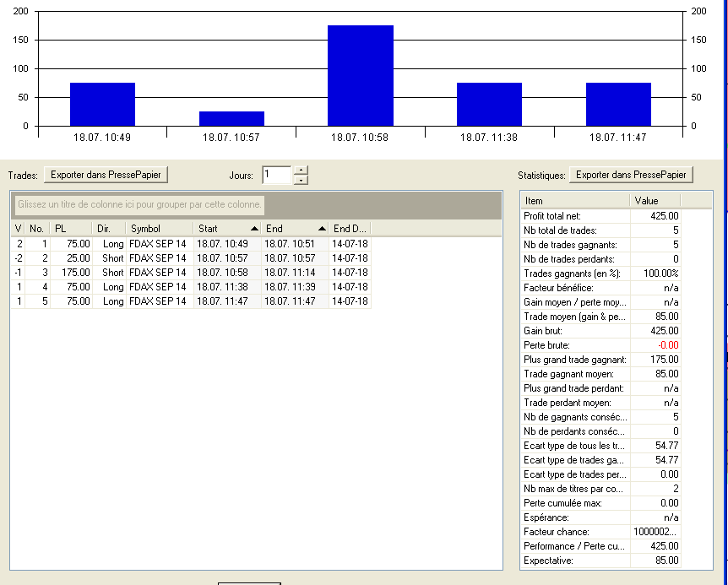The image size is (728, 585).
Task: Decrease the Jours value with down arrow
Action: pyautogui.click(x=301, y=180)
